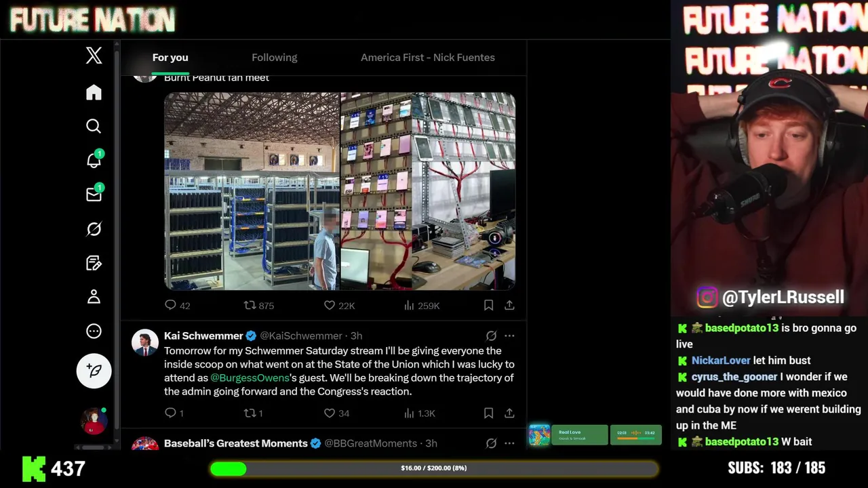This screenshot has width=868, height=488.
Task: Click chat username NickarLover
Action: pos(721,361)
